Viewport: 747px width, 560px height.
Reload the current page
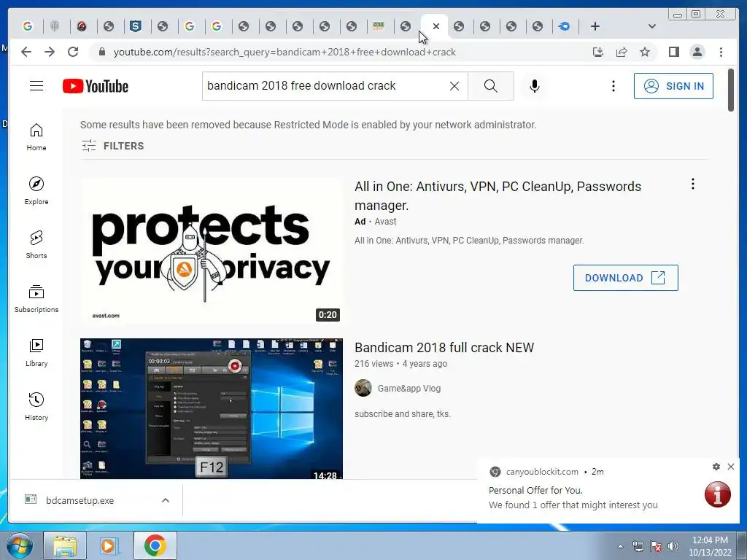(73, 52)
